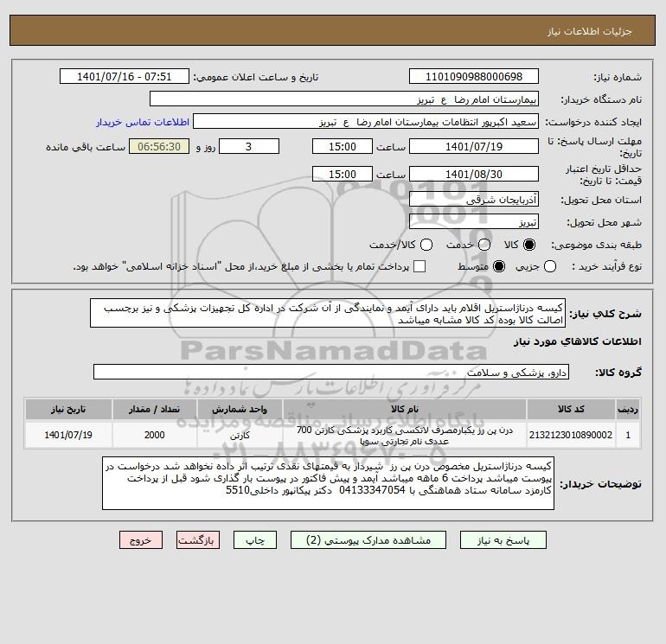Select the کالا/خدمت radio button

pos(426,245)
